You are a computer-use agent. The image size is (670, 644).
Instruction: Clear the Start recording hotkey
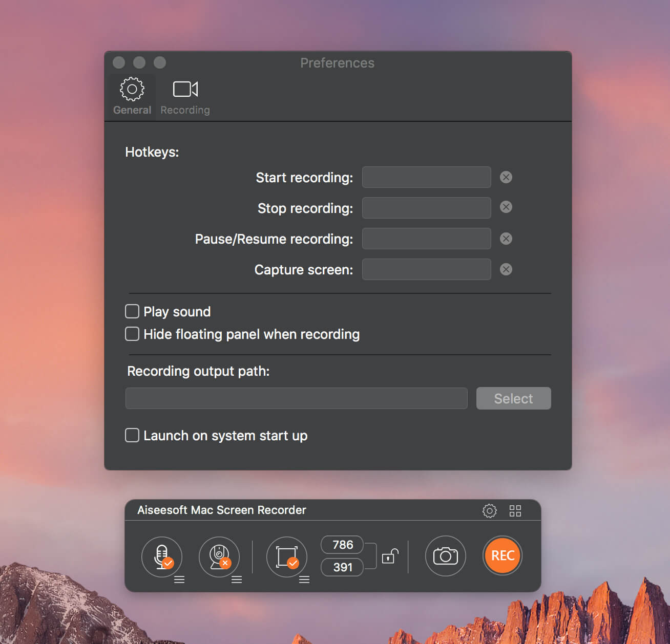point(506,177)
